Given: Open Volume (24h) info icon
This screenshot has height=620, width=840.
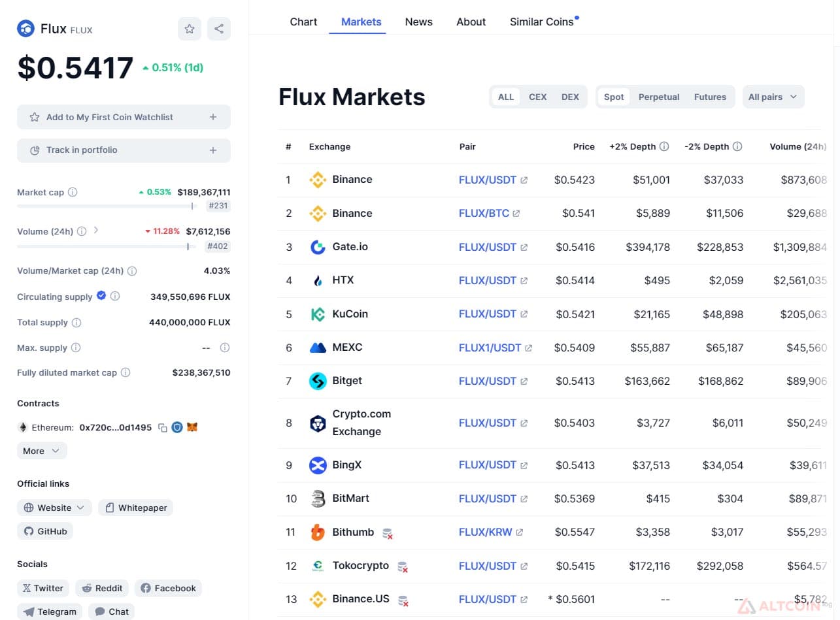Looking at the screenshot, I should [82, 231].
